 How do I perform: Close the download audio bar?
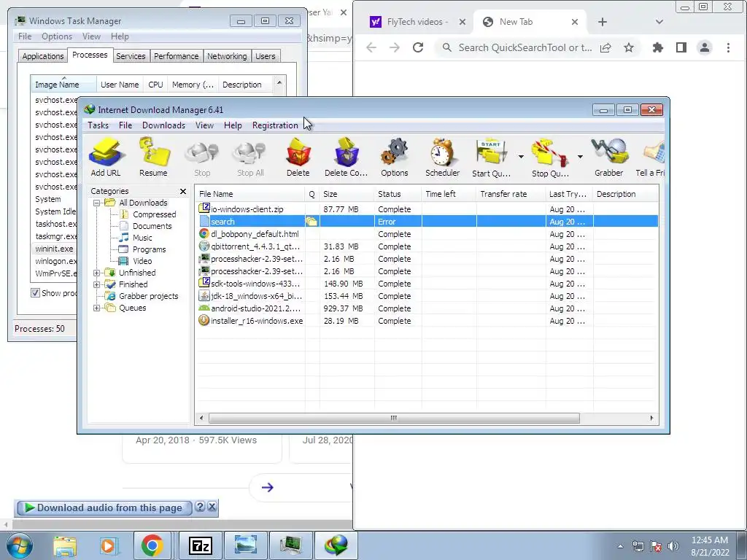(x=212, y=507)
